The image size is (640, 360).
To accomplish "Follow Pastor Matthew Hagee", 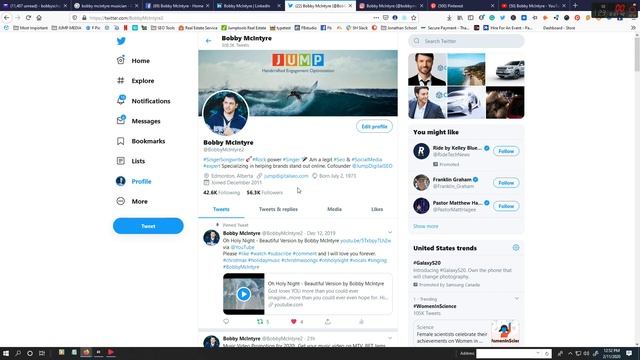I will [x=506, y=206].
